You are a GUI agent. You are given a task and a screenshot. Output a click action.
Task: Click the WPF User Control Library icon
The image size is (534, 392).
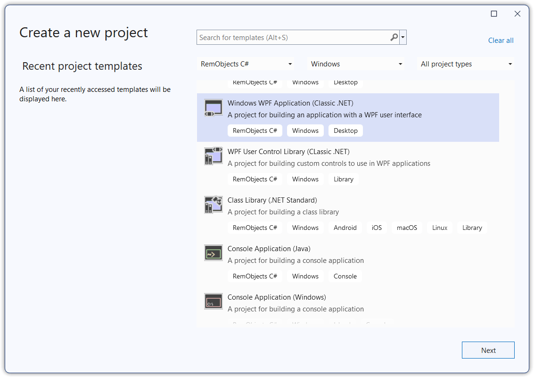(x=214, y=156)
